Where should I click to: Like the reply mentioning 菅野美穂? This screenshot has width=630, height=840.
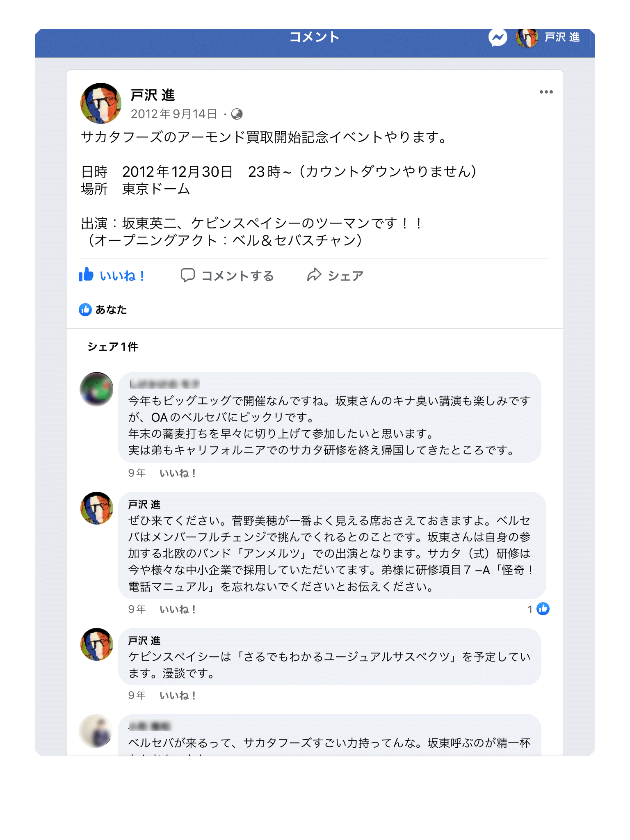[178, 609]
